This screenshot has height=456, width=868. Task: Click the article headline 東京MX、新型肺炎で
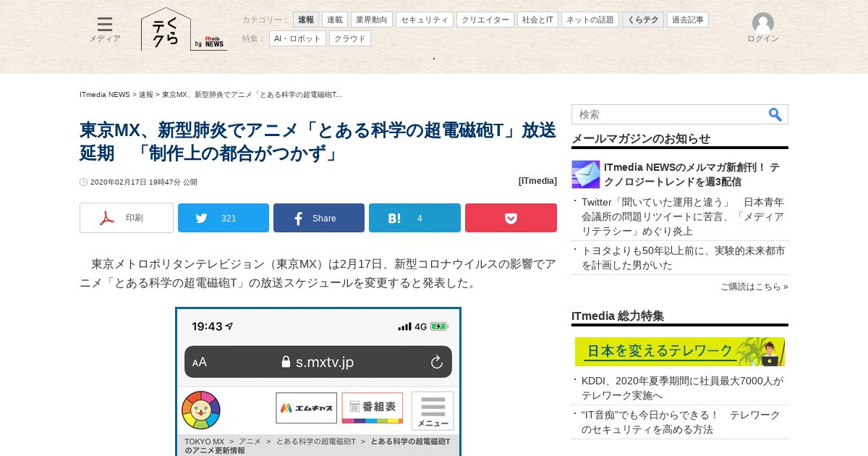click(318, 142)
